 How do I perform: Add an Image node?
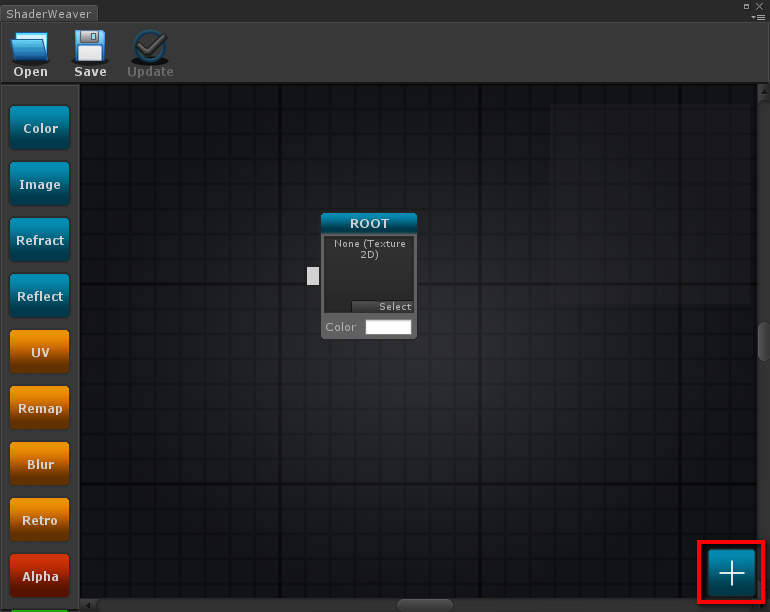coord(40,184)
